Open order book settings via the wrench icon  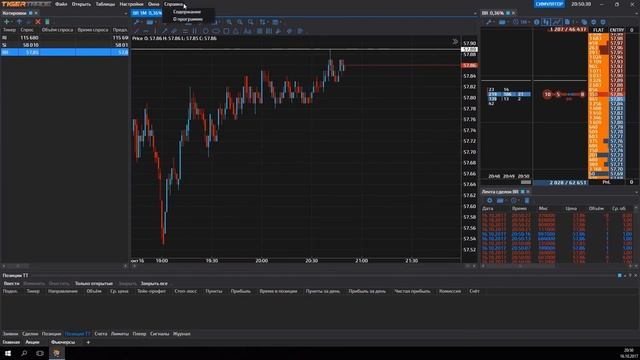(x=489, y=22)
